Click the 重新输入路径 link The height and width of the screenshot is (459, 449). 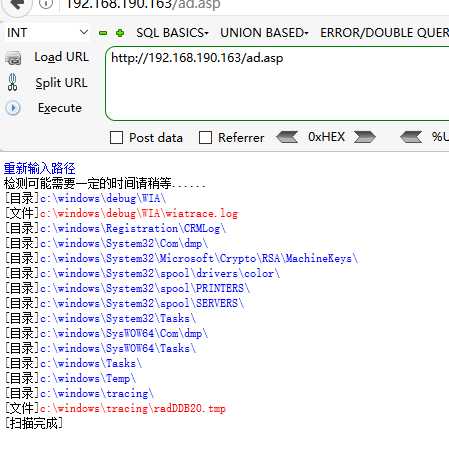coord(40,168)
